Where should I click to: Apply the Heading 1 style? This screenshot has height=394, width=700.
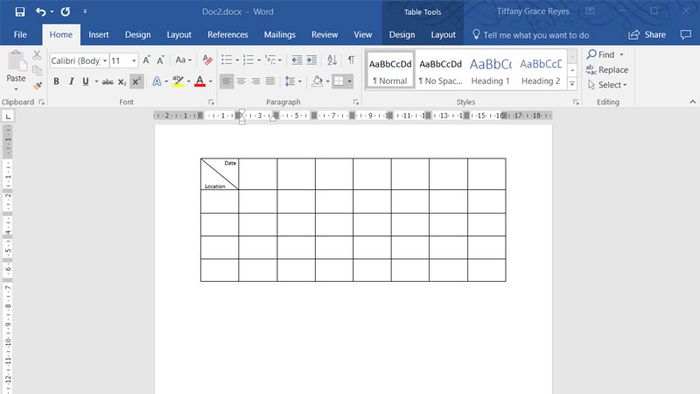coord(490,71)
